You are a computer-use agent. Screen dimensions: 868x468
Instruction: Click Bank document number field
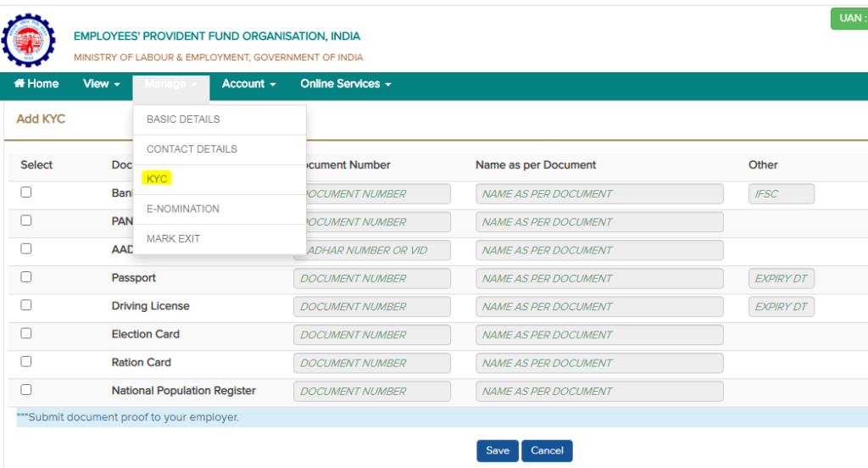[378, 194]
